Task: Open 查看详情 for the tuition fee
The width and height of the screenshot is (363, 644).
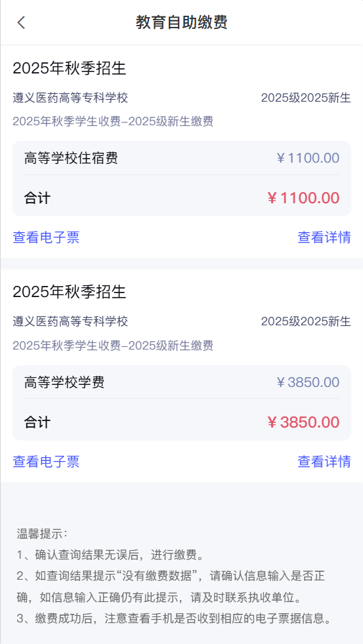Action: coord(324,462)
